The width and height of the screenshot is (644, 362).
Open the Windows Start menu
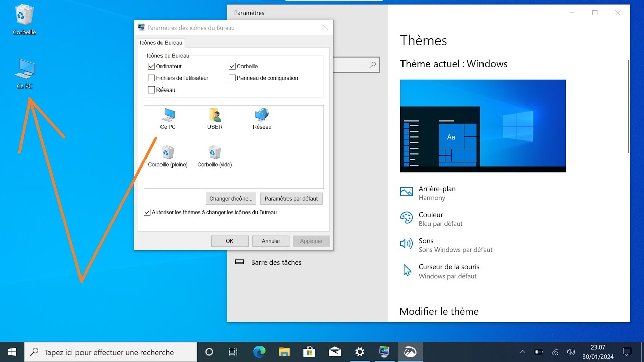pyautogui.click(x=12, y=352)
